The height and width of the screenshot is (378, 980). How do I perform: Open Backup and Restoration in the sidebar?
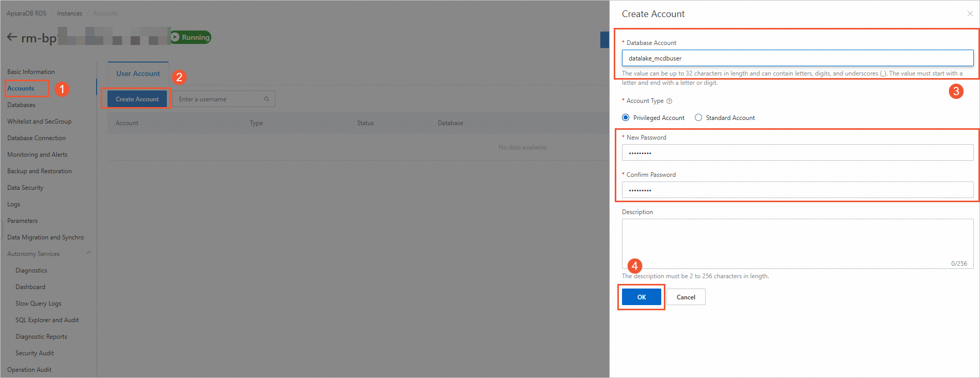tap(39, 171)
